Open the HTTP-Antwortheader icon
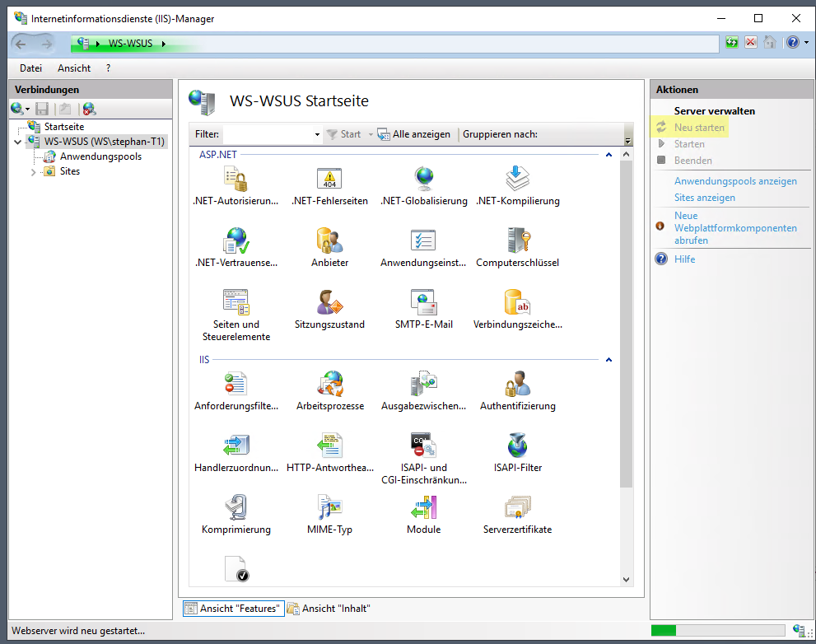This screenshot has height=644, width=816. coord(329,446)
